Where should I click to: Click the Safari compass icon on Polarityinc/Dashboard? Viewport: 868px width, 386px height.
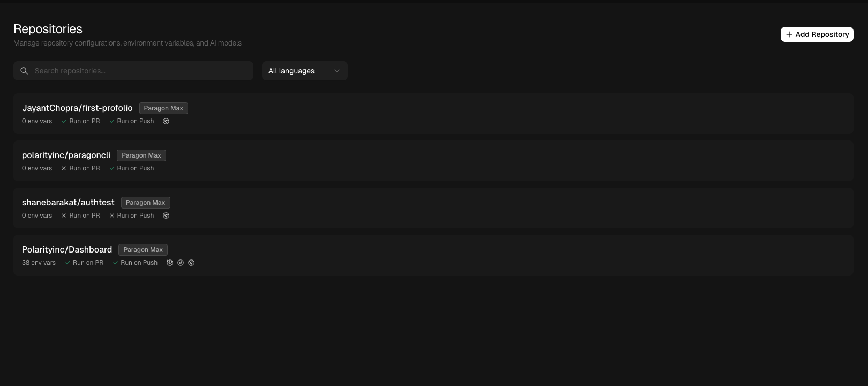tap(181, 263)
